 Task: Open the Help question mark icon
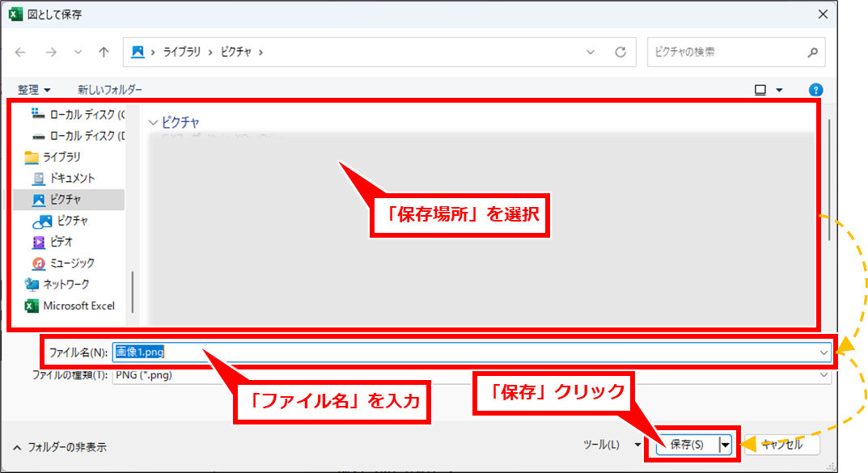816,90
